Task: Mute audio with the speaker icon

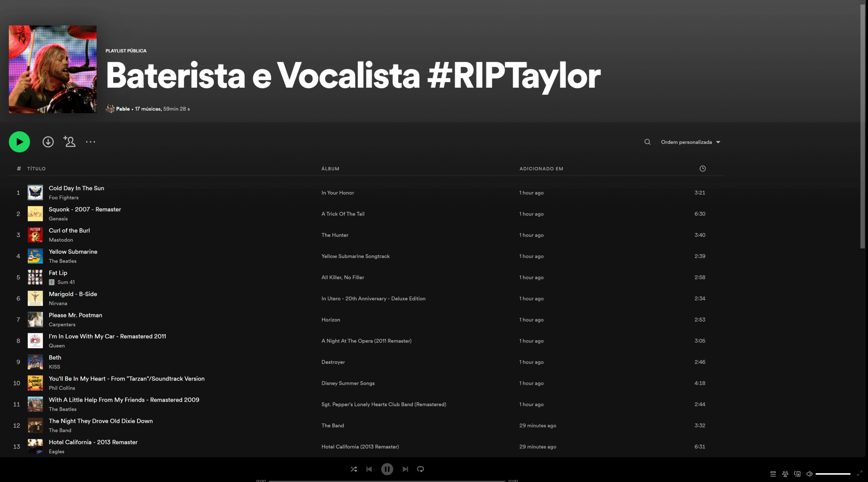Action: tap(809, 474)
